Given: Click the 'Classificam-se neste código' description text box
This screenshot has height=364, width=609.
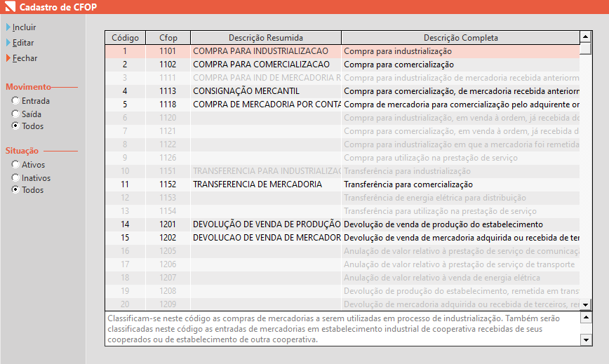Looking at the screenshot, I should [x=343, y=329].
